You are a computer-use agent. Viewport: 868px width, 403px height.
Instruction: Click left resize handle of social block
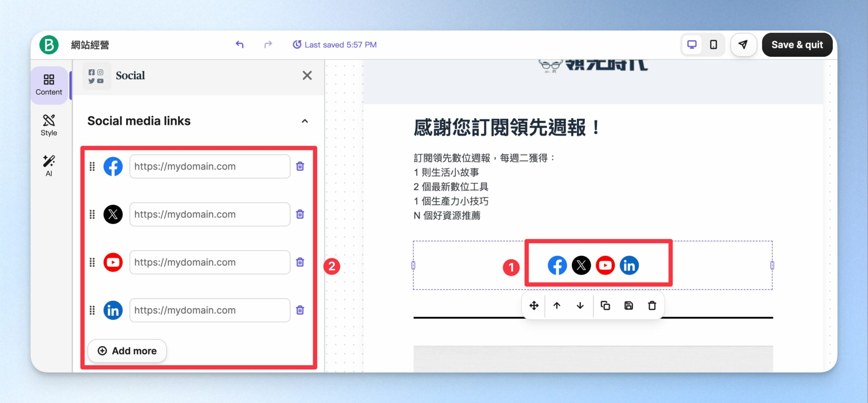point(413,265)
